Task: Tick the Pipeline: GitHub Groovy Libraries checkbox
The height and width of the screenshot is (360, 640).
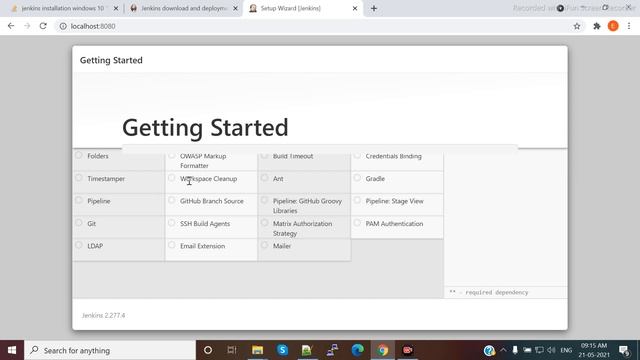Action: pyautogui.click(x=264, y=200)
